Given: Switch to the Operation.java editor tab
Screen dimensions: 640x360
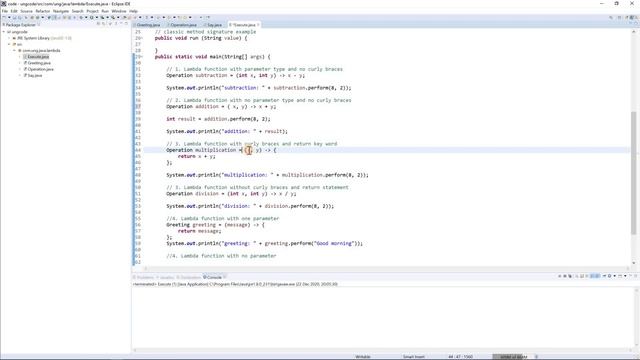Looking at the screenshot, I should point(183,25).
